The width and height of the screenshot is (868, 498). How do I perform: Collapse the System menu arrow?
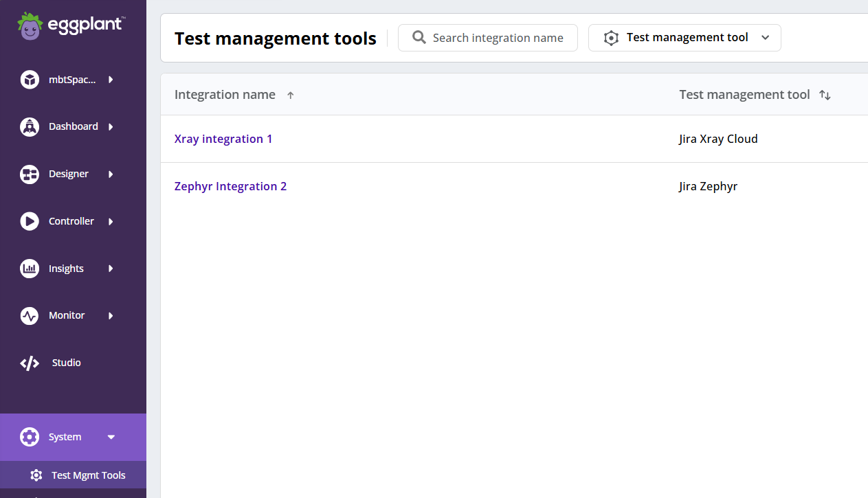111,437
